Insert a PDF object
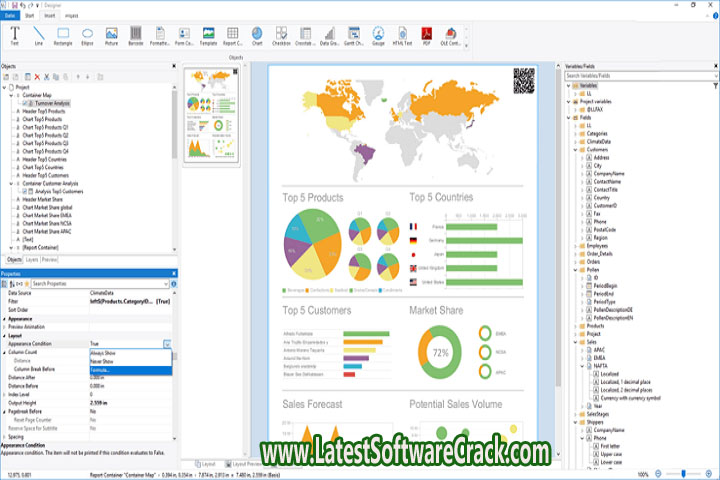Image resolution: width=720 pixels, height=480 pixels. (427, 36)
